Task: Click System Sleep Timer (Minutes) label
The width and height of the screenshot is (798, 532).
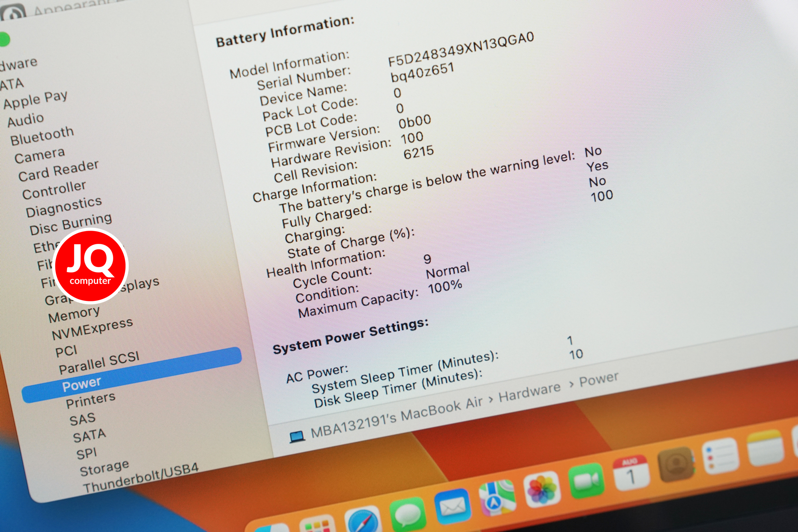Action: point(405,372)
